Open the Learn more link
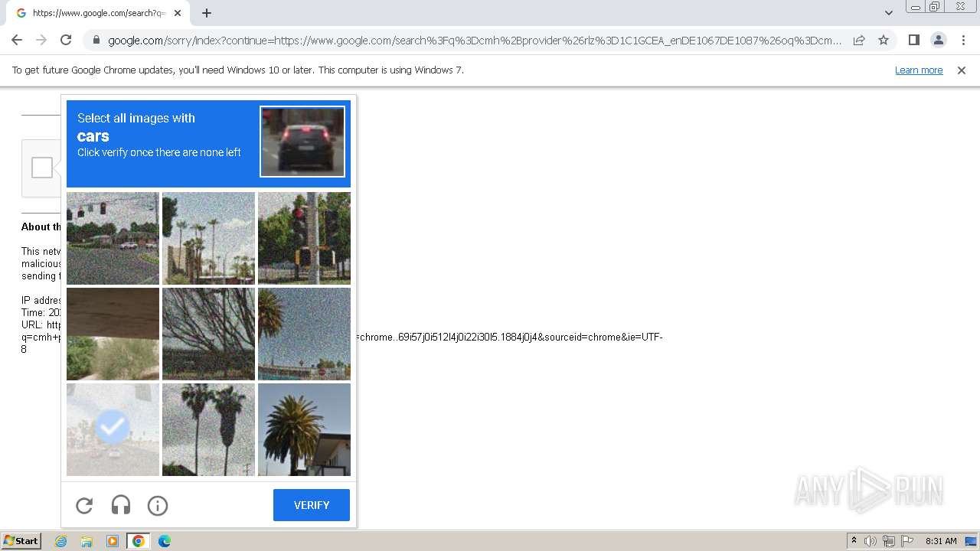The image size is (980, 551). point(919,70)
